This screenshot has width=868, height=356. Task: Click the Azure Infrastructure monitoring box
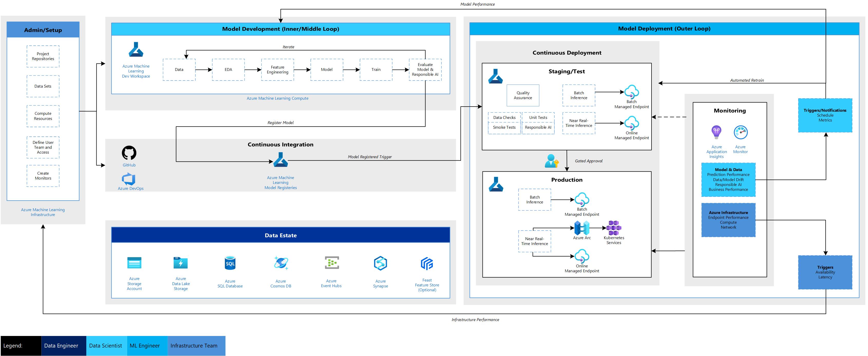pyautogui.click(x=728, y=220)
